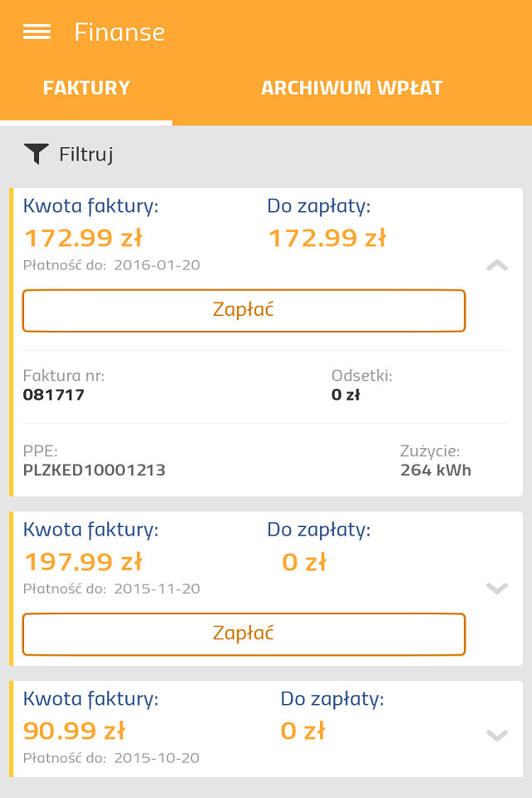Tap the 2015-11-20 payment due date
This screenshot has height=798, width=532.
tap(156, 589)
